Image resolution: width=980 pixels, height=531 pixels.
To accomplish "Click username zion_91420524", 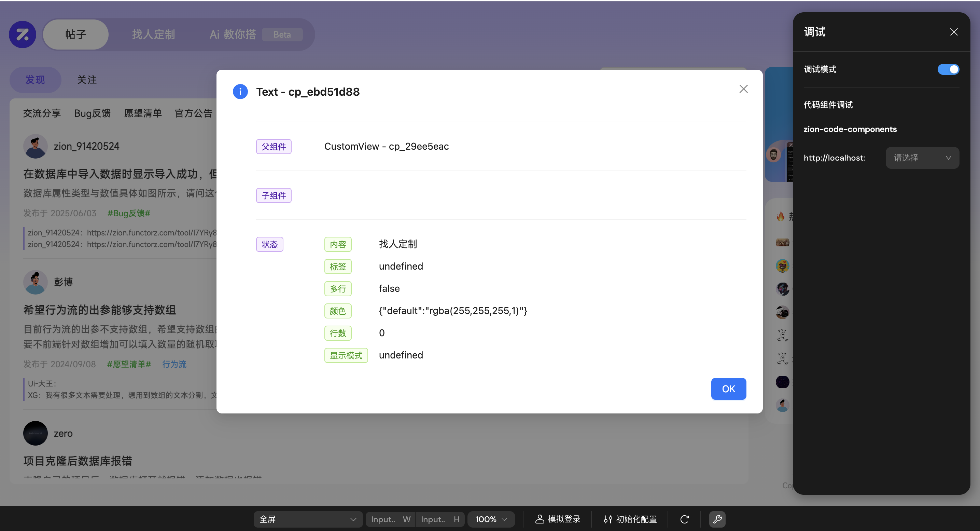I will 86,146.
